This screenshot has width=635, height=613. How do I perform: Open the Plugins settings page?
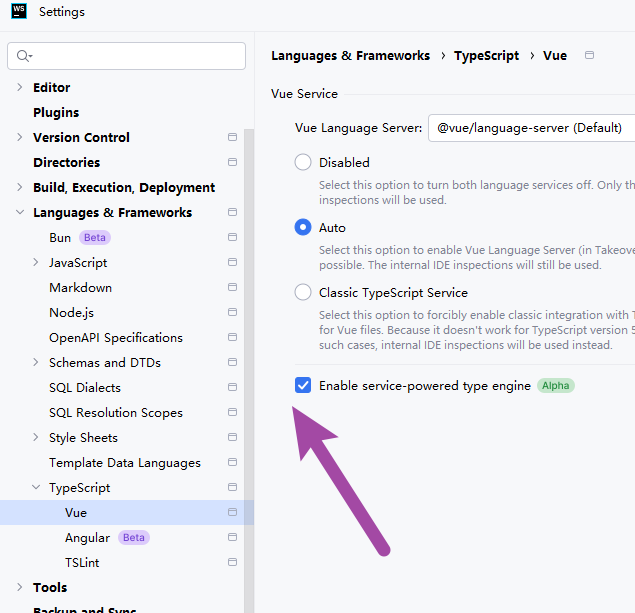[56, 112]
